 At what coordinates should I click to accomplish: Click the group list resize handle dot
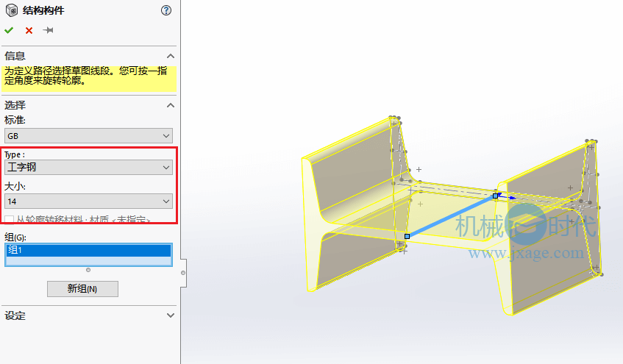[88, 270]
